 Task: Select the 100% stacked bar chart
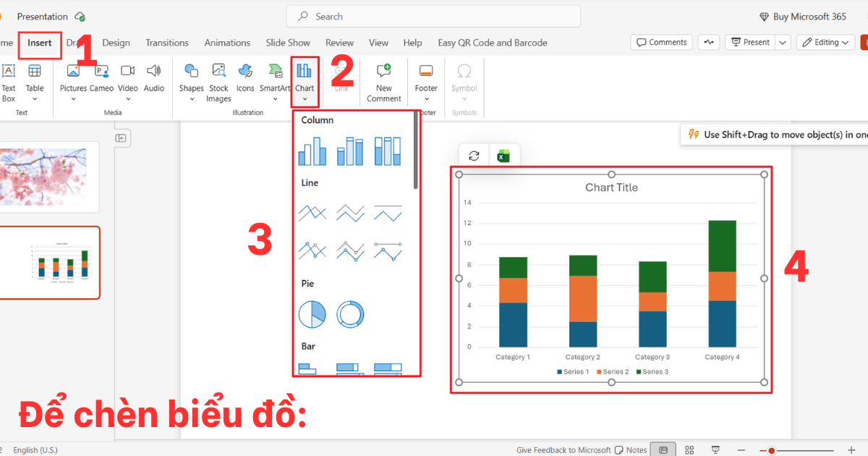(x=388, y=368)
